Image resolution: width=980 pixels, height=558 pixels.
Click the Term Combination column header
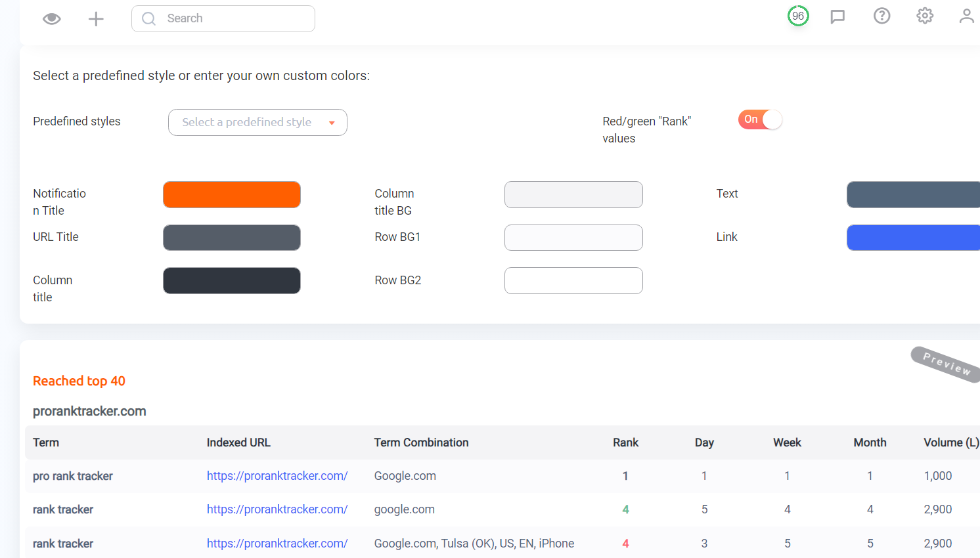coord(422,442)
